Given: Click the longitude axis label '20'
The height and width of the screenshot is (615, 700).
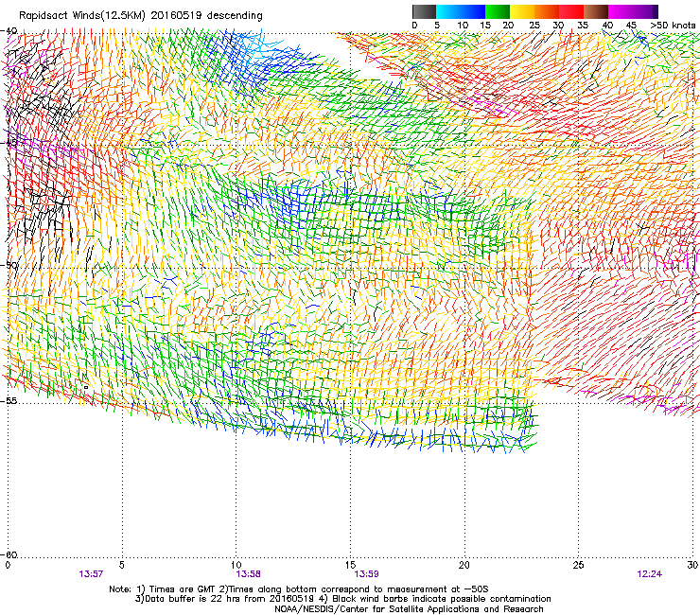Looking at the screenshot, I should click(464, 565).
